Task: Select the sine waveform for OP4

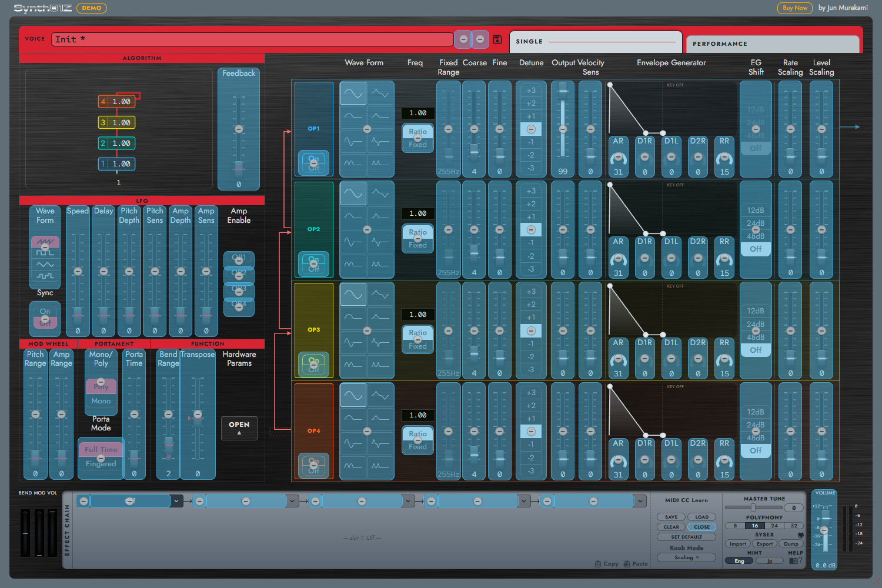Action: click(353, 395)
